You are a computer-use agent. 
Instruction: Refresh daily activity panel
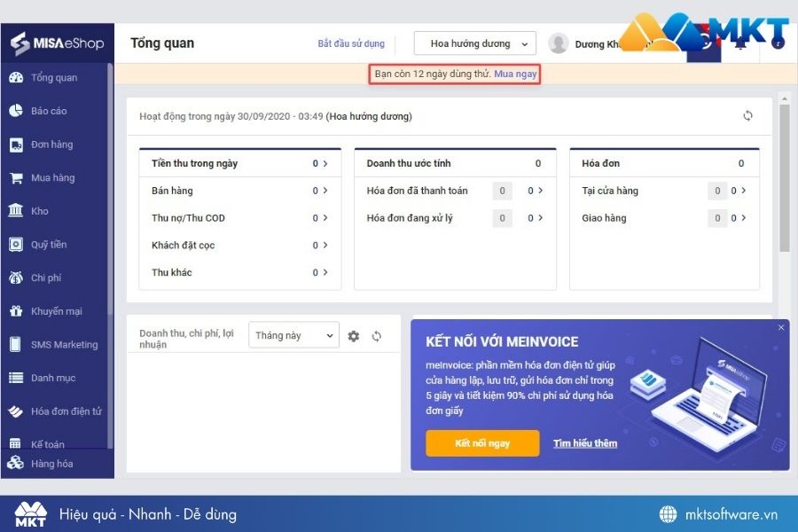(x=747, y=115)
